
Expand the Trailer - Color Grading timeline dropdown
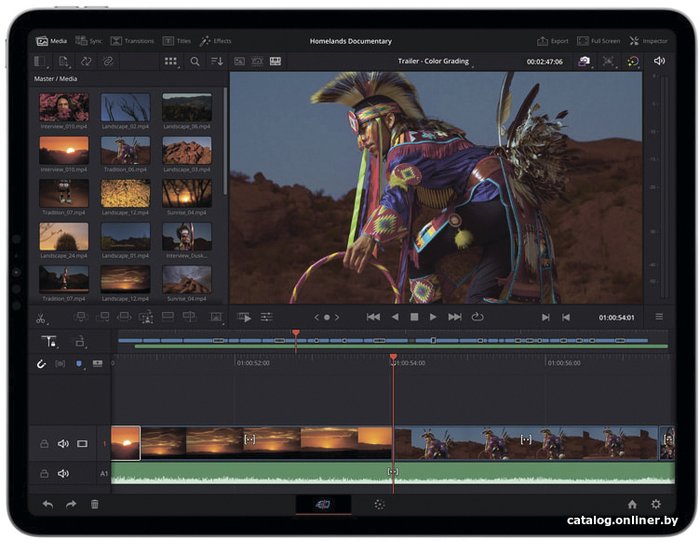click(433, 61)
